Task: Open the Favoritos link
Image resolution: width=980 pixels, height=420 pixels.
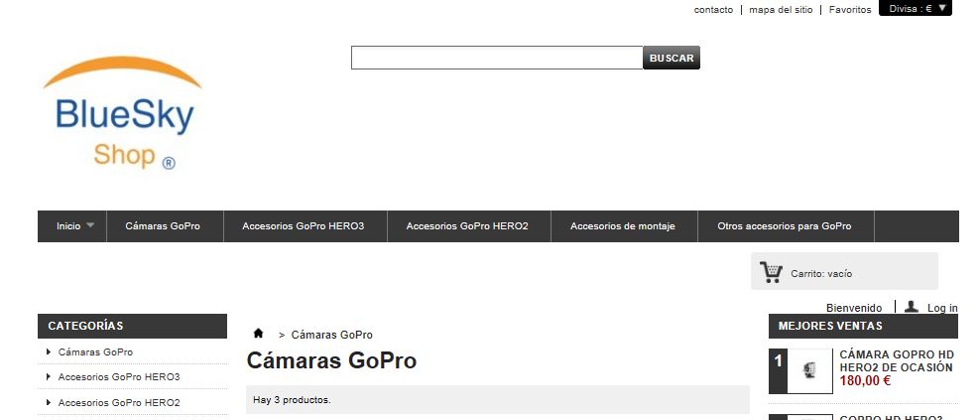Action: tap(850, 10)
